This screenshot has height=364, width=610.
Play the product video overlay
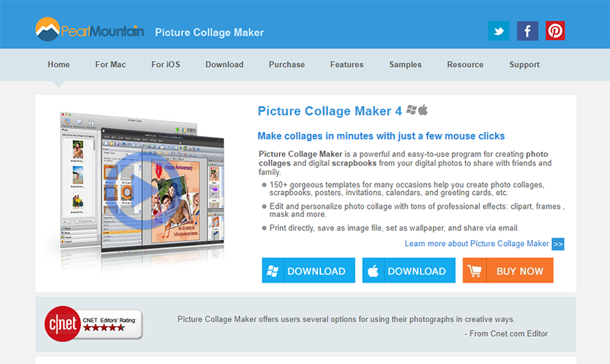[x=144, y=190]
